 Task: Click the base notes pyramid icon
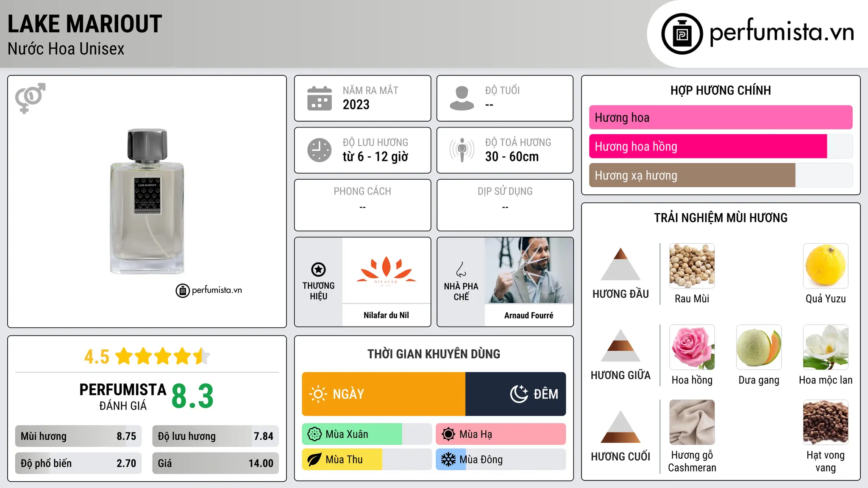point(621,427)
